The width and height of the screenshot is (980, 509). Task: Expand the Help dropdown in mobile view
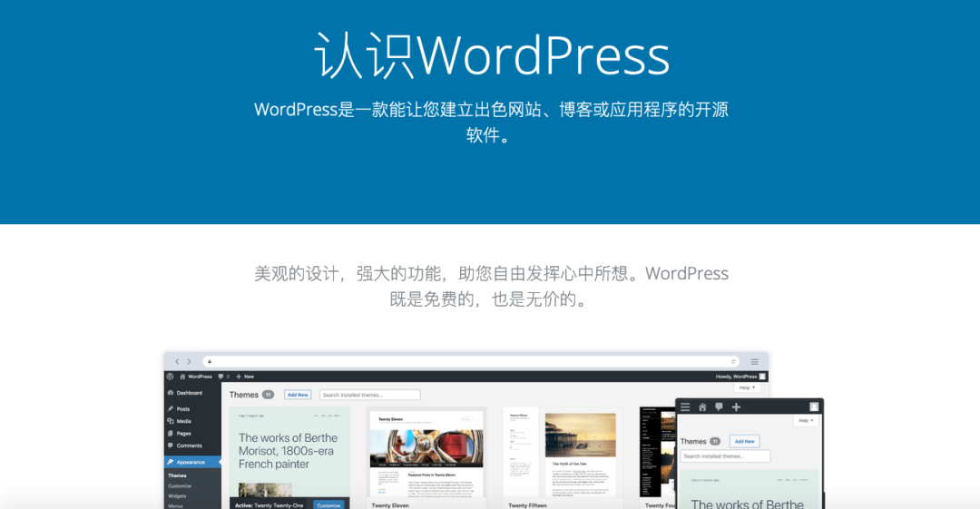click(x=806, y=421)
